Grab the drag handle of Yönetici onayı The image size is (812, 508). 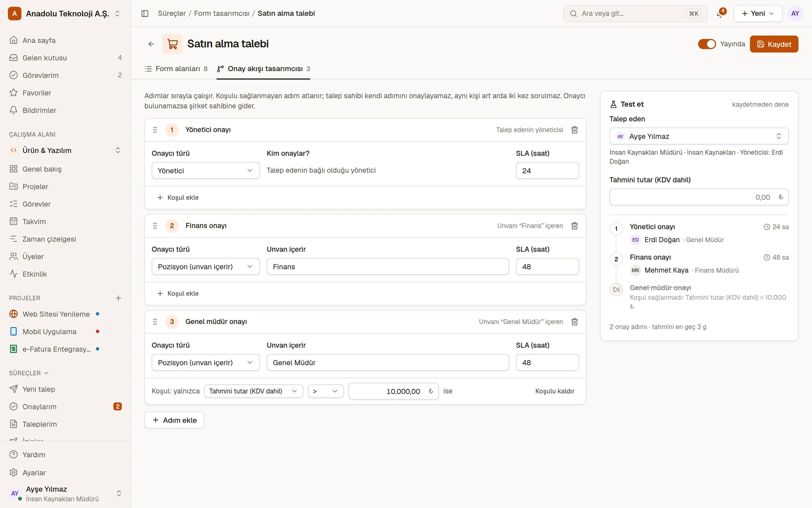point(155,130)
